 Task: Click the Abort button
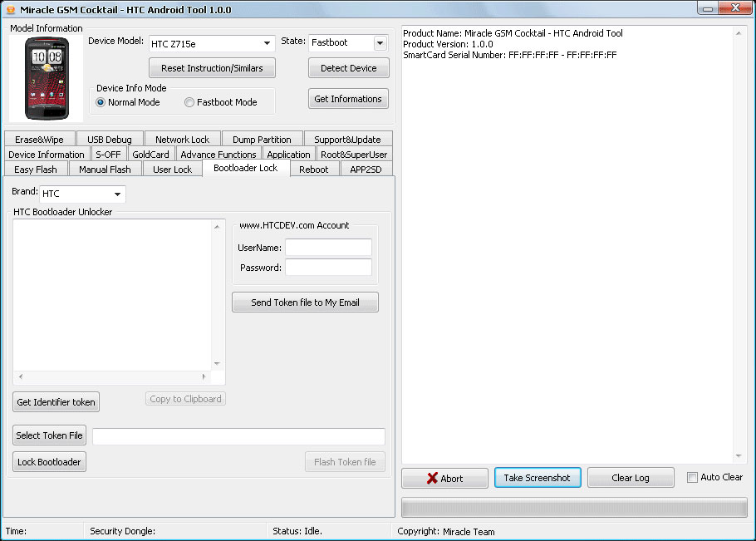[444, 479]
